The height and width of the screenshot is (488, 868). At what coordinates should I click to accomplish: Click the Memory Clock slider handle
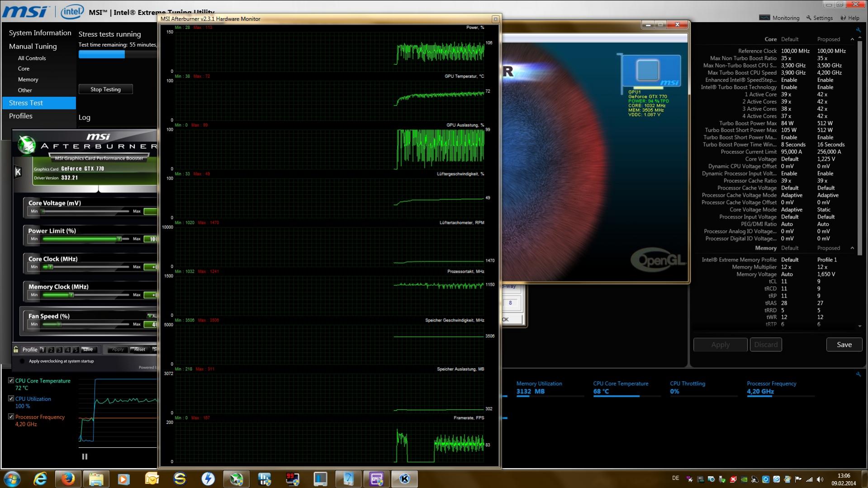click(71, 295)
